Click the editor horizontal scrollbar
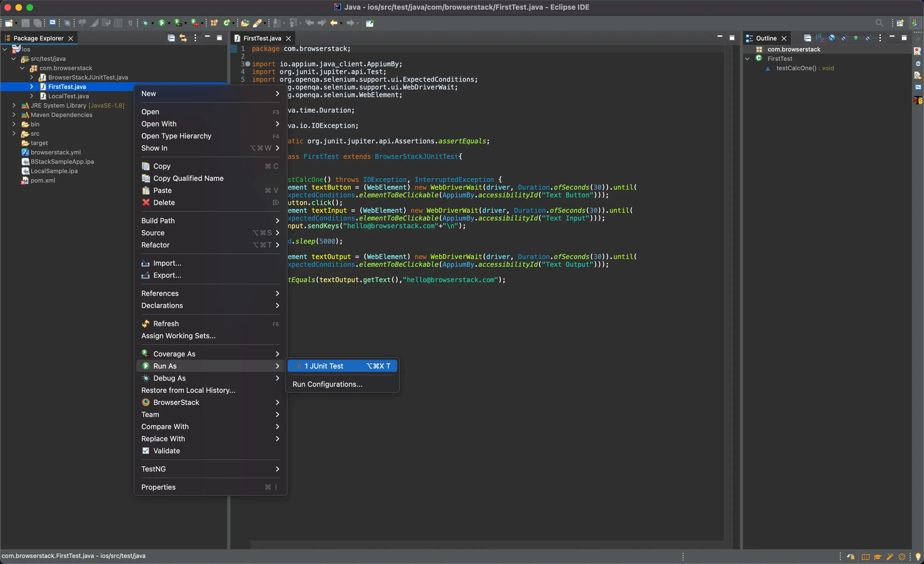Screen dimensions: 924x564 tap(488, 544)
